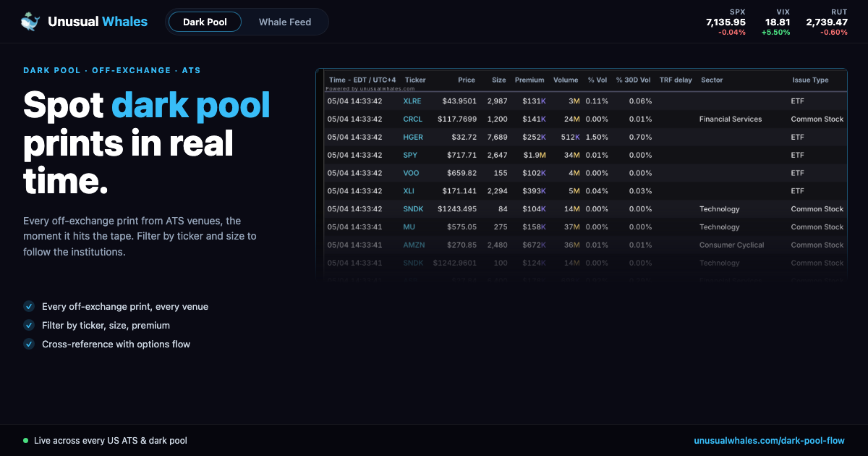
Task: Click the price $117.7699
Action: click(x=457, y=119)
